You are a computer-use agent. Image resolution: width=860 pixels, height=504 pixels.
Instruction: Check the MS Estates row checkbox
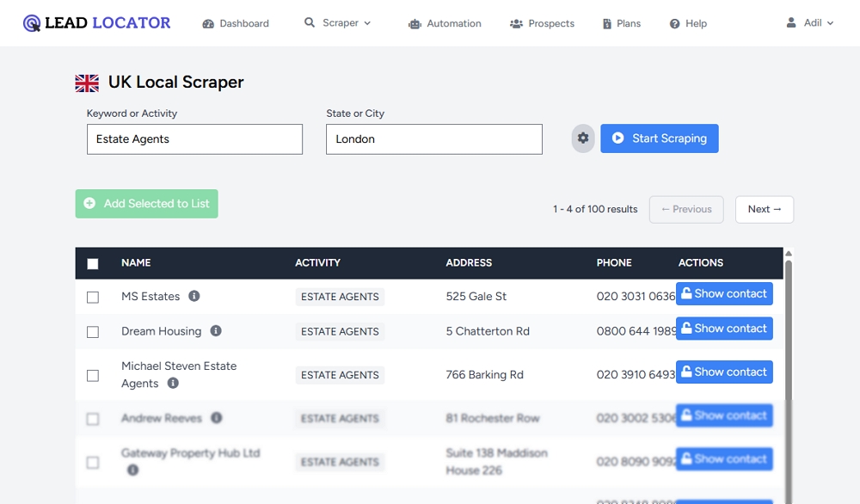pos(93,297)
